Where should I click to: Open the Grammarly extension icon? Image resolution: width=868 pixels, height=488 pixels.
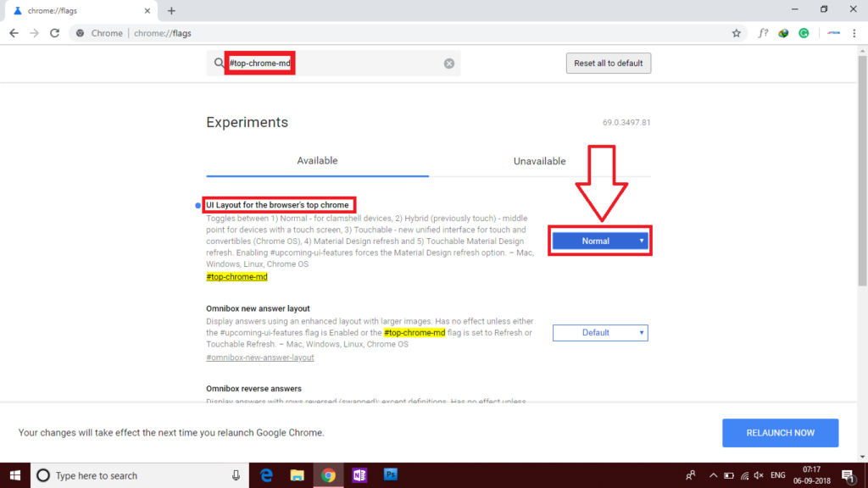click(804, 33)
